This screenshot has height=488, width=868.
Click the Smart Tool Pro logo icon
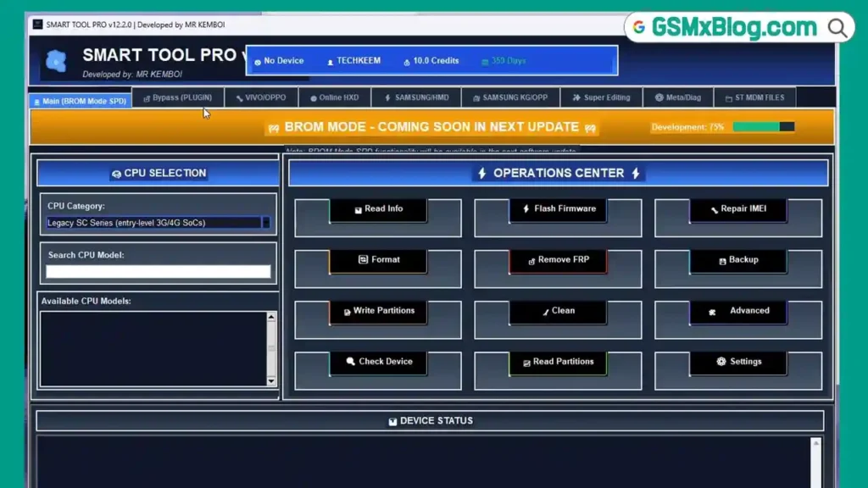[56, 61]
